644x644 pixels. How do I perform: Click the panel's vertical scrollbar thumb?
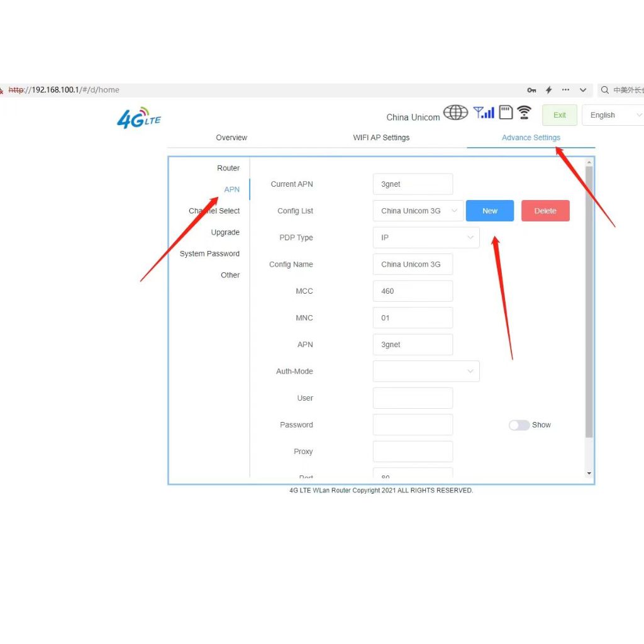pyautogui.click(x=589, y=302)
